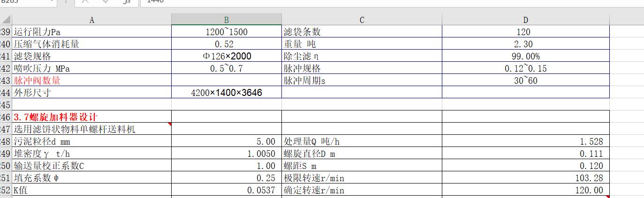Select cell 螺距S m
The image size is (644, 198).
(x=362, y=165)
